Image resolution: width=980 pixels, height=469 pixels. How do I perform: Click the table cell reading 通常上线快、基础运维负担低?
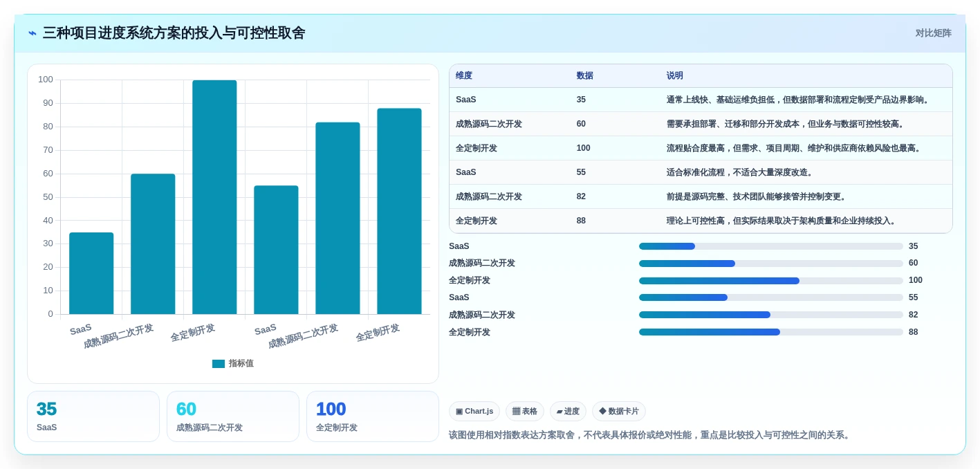point(806,100)
